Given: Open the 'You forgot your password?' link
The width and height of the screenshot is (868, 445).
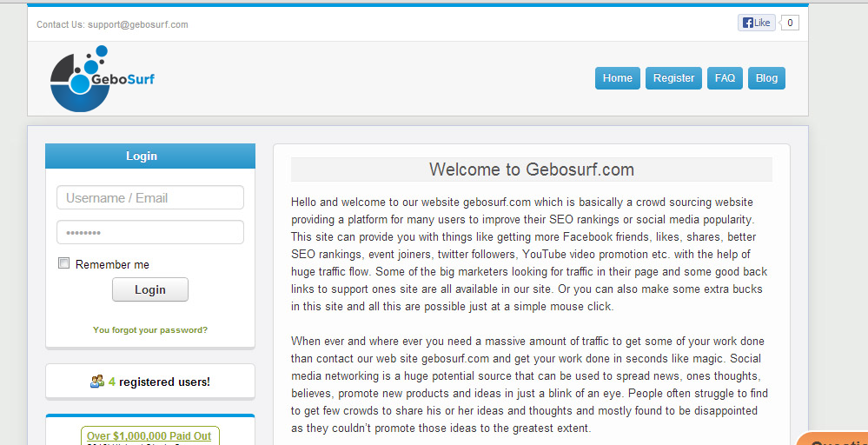Looking at the screenshot, I should (150, 330).
